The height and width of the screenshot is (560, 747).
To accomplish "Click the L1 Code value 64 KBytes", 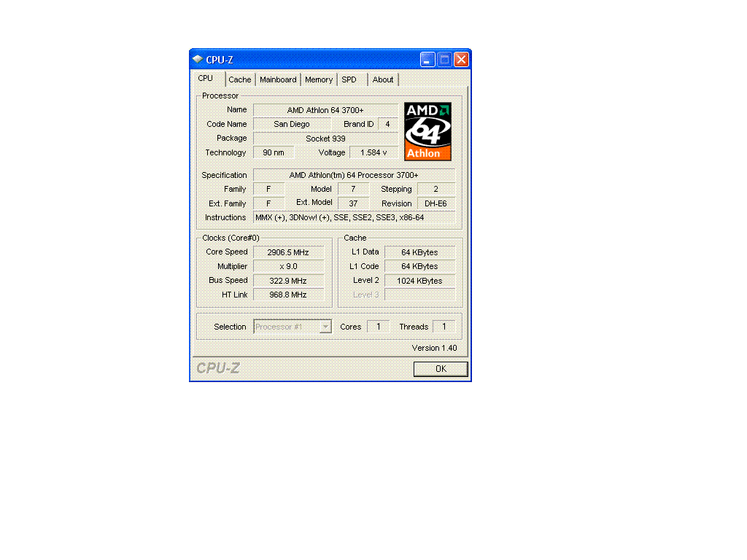I will [x=419, y=266].
